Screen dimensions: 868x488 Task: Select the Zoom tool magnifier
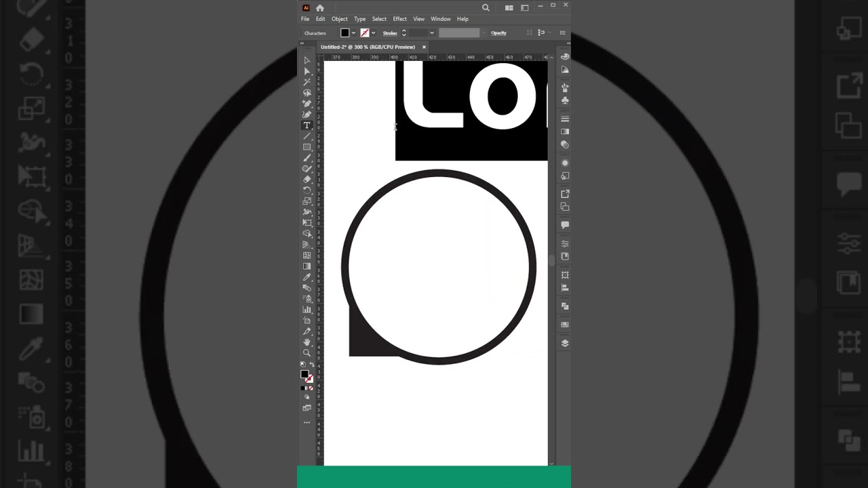(307, 353)
